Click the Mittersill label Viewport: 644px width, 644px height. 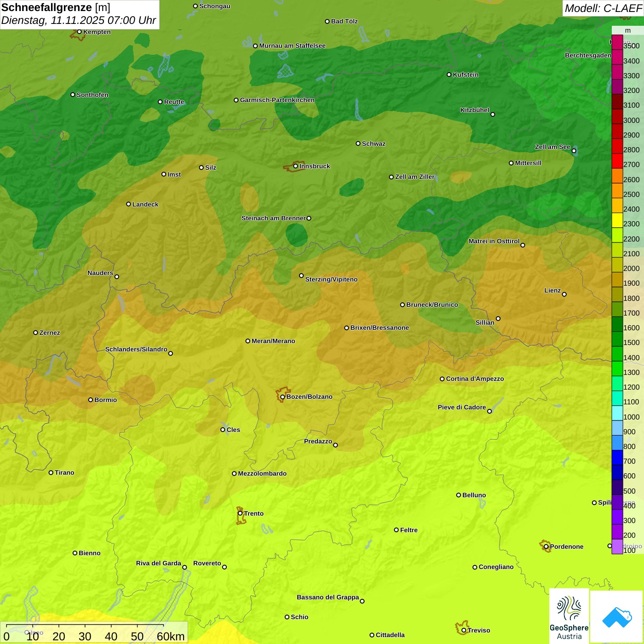tap(528, 163)
